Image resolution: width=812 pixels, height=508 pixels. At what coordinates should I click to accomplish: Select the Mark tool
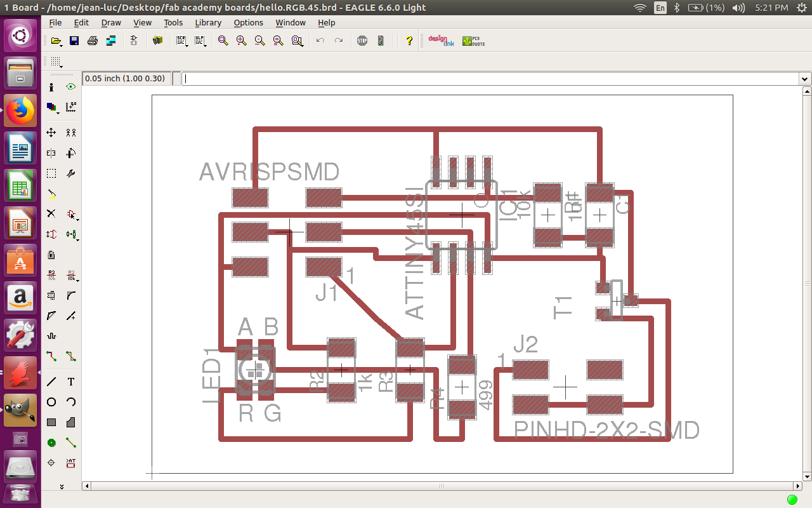pyautogui.click(x=71, y=107)
